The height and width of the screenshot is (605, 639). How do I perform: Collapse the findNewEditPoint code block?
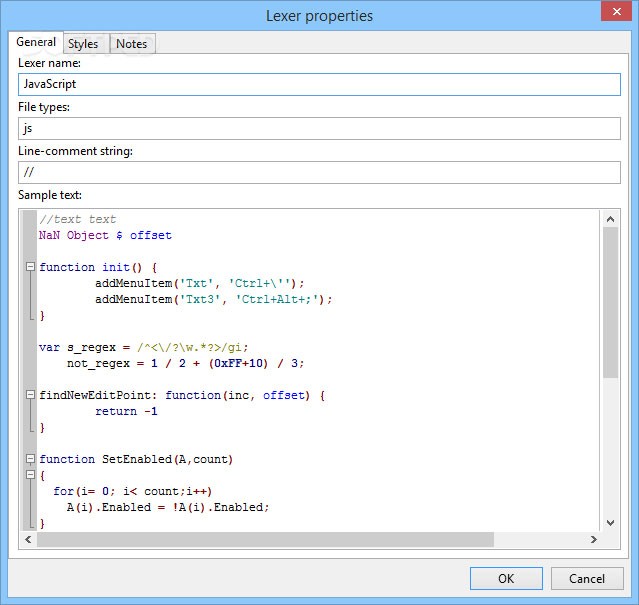(30, 395)
